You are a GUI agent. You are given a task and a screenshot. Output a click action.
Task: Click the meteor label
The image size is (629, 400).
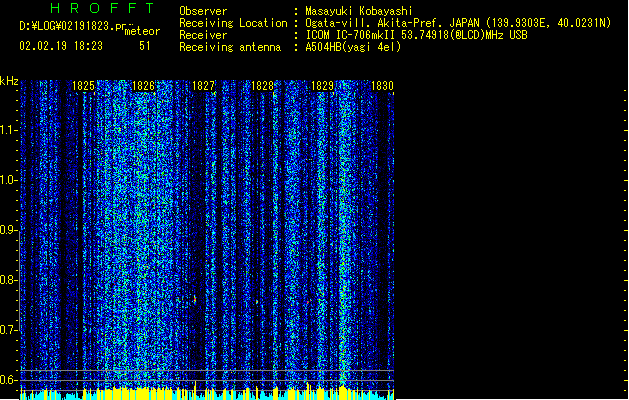tap(142, 31)
